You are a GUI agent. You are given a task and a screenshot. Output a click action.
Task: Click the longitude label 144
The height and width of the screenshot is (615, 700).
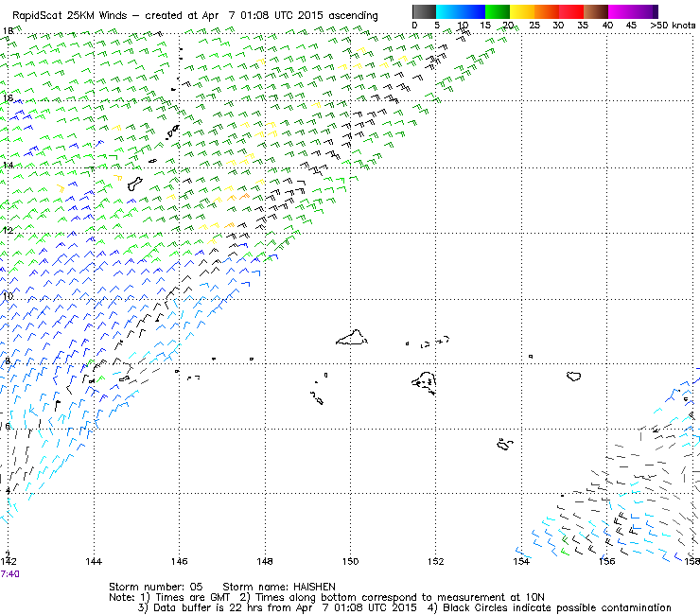(x=94, y=561)
